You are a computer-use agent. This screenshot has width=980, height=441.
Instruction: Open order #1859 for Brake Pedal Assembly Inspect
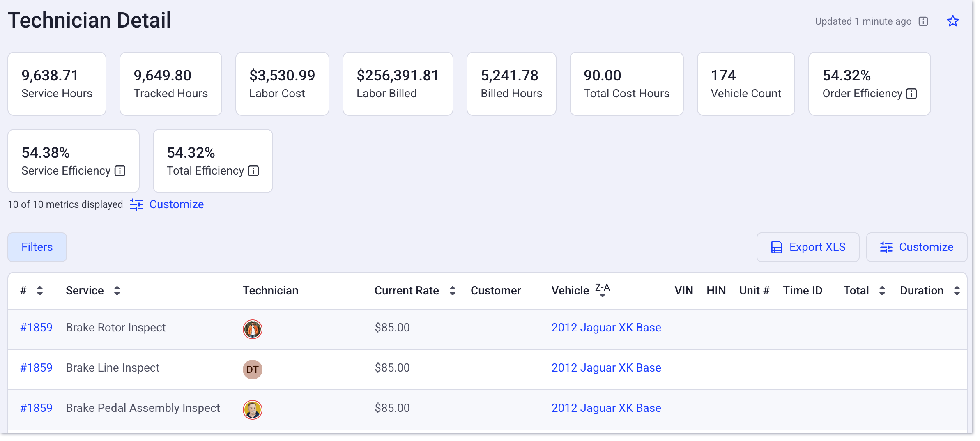coord(37,408)
